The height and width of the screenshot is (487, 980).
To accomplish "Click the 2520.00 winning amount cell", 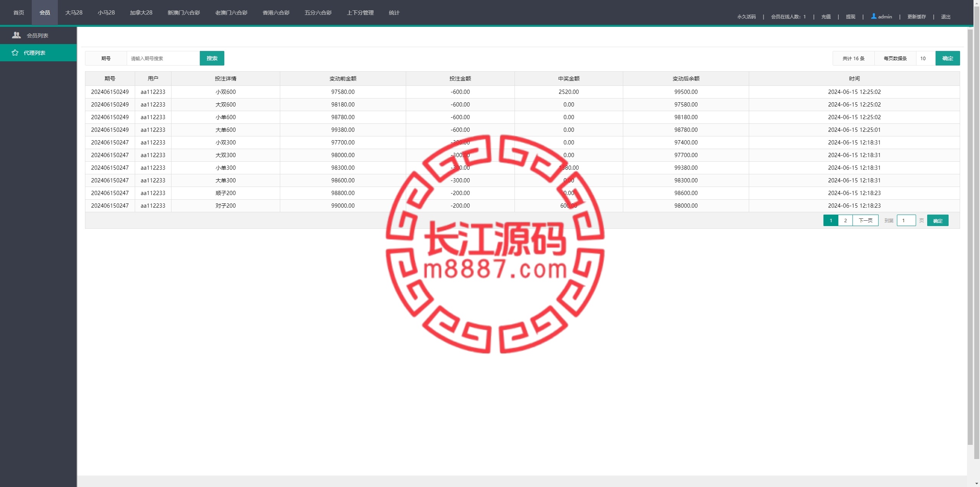I will (x=569, y=92).
